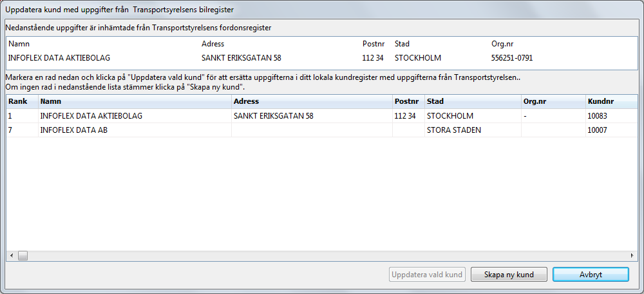Click org number 556251-0791 in top panel
Image resolution: width=644 pixels, height=294 pixels.
pyautogui.click(x=512, y=58)
